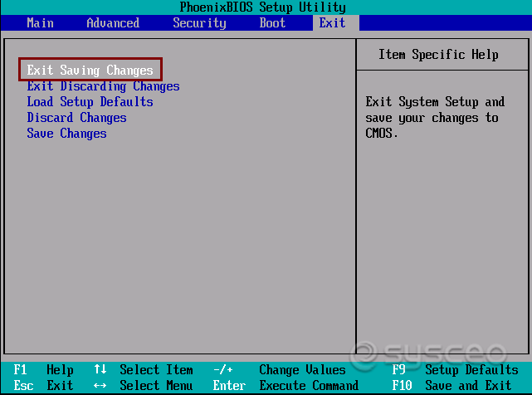Click Load Setup Defaults
Image resolution: width=532 pixels, height=395 pixels.
coord(90,102)
